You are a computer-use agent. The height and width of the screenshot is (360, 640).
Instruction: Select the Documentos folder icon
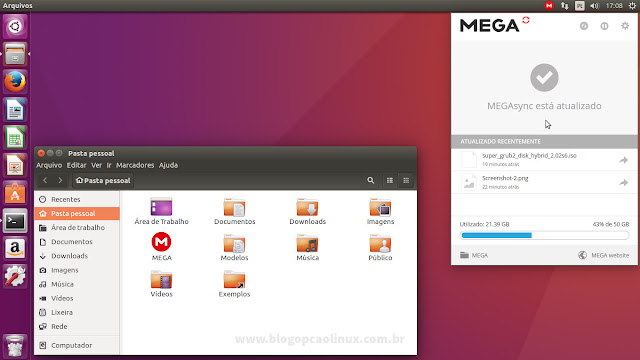[x=234, y=211]
